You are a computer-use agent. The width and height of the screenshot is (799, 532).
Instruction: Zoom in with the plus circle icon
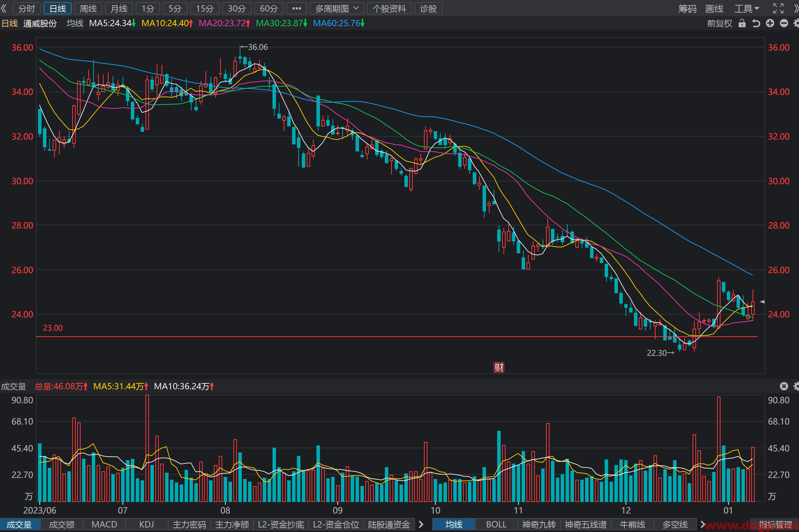(770, 23)
